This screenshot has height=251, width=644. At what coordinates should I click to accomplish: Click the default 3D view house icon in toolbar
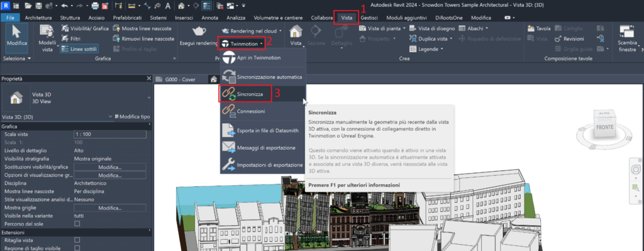coord(181,6)
